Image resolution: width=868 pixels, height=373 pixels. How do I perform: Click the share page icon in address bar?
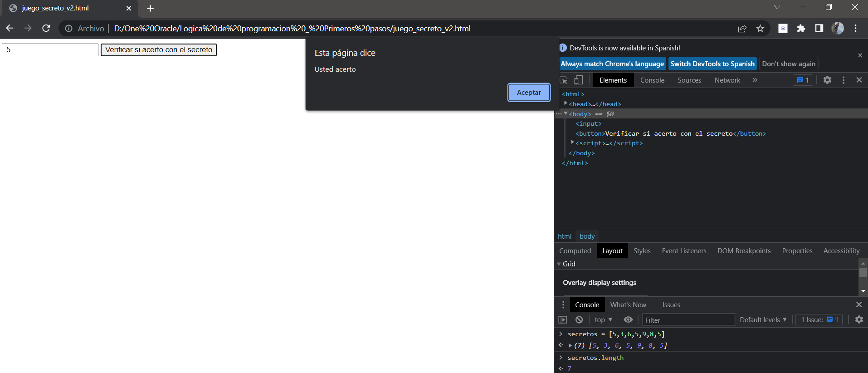(742, 29)
